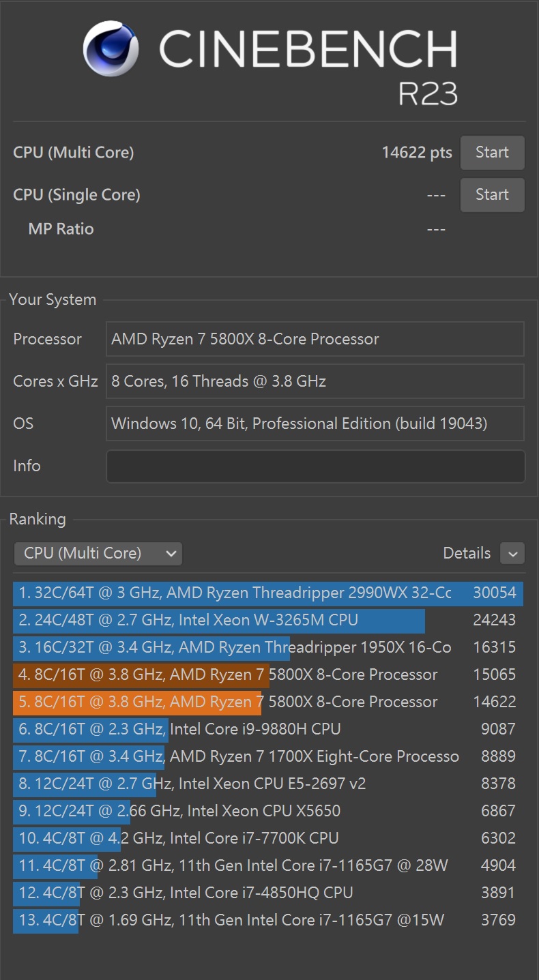Start the CPU Multi Core benchmark
This screenshot has width=539, height=980.
click(492, 153)
